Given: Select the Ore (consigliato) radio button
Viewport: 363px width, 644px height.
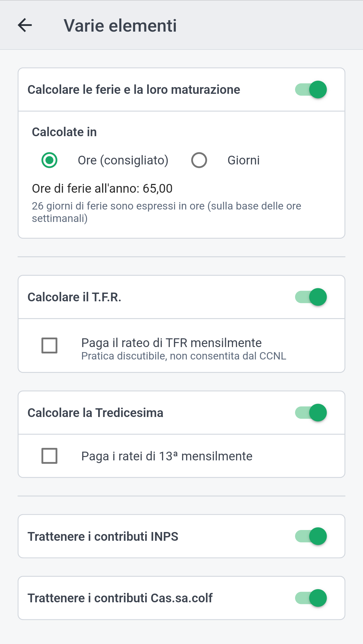Looking at the screenshot, I should [x=49, y=160].
